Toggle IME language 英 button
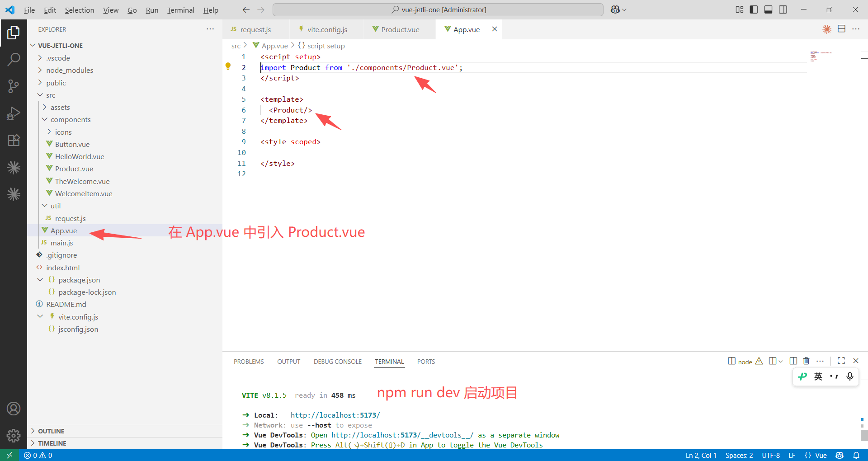Image resolution: width=868 pixels, height=461 pixels. coord(818,376)
